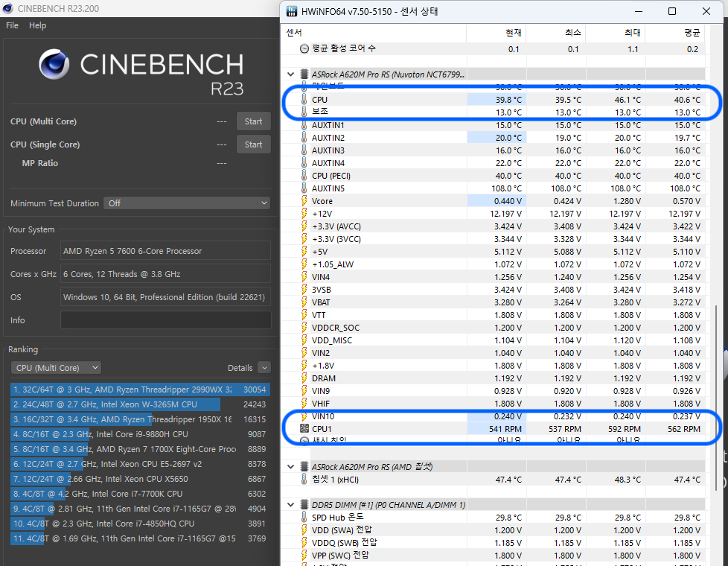This screenshot has width=728, height=566.
Task: Open the Details dropdown arrow in Ranking
Action: pyautogui.click(x=264, y=368)
